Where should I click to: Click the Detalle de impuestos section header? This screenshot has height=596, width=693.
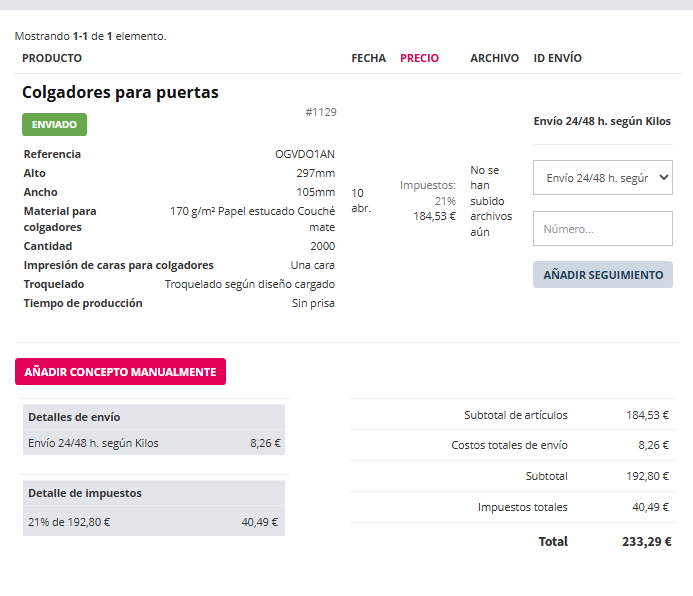84,493
